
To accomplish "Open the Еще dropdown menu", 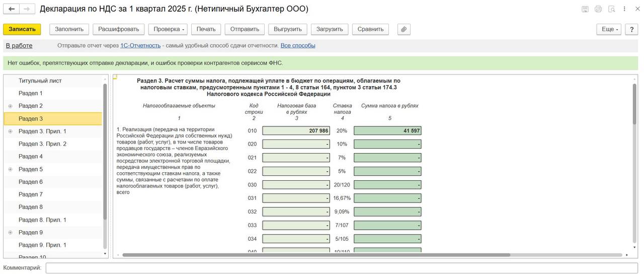I will point(609,29).
